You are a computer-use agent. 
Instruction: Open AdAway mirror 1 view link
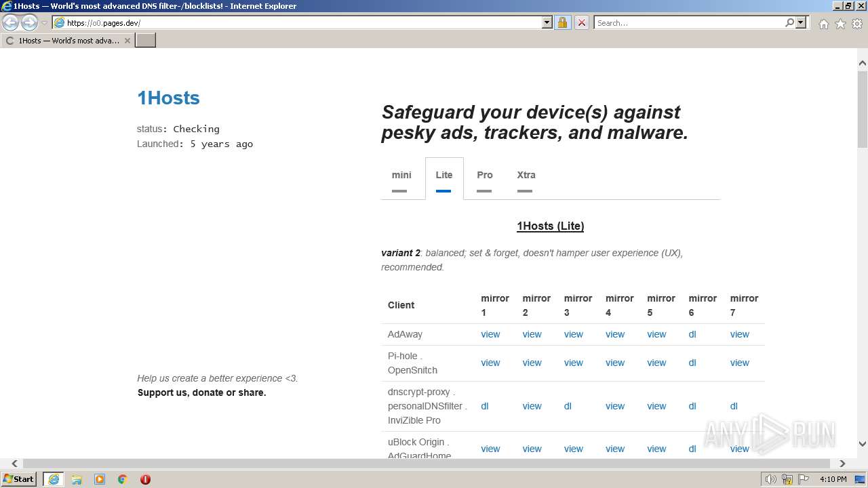pos(490,334)
